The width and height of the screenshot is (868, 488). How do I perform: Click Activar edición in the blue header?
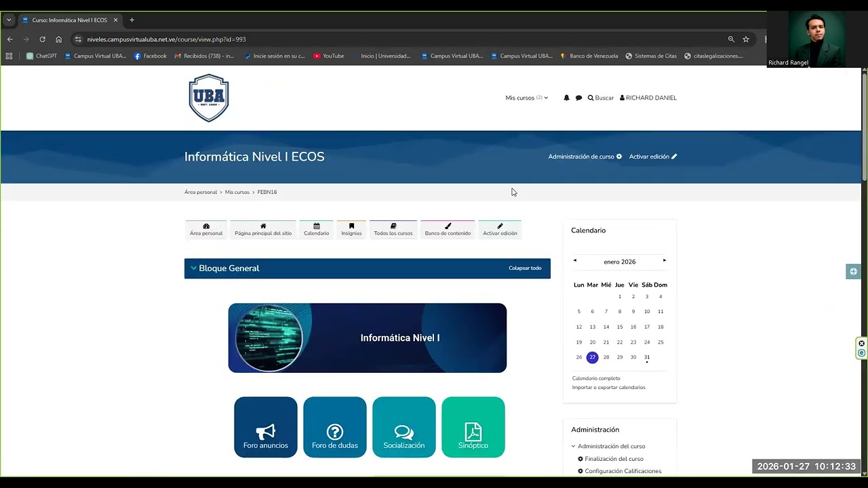pos(653,157)
